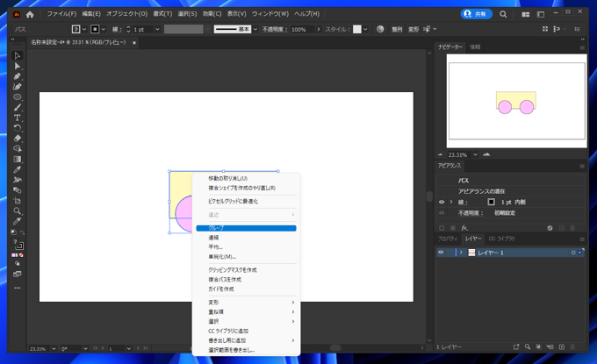
Task: Open the 重ね順 submenu
Action: pos(247,312)
